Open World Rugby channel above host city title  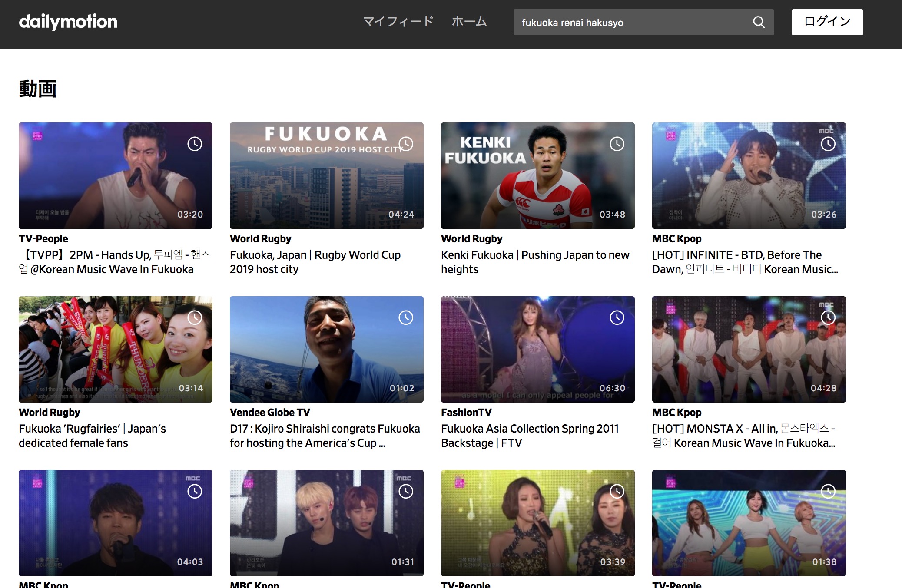click(261, 239)
